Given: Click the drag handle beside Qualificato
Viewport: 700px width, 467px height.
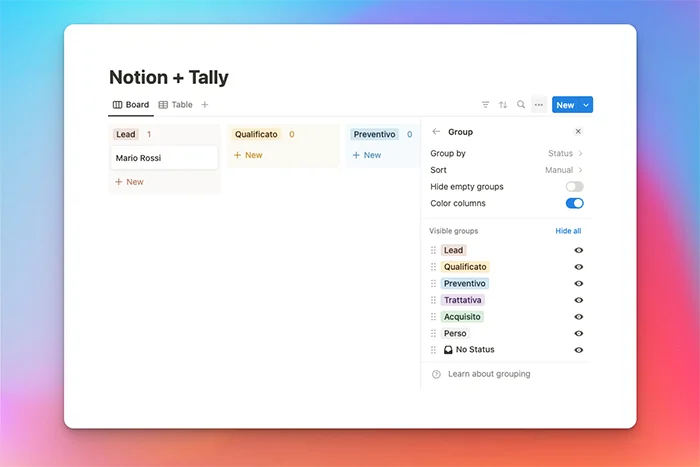Looking at the screenshot, I should click(x=433, y=267).
